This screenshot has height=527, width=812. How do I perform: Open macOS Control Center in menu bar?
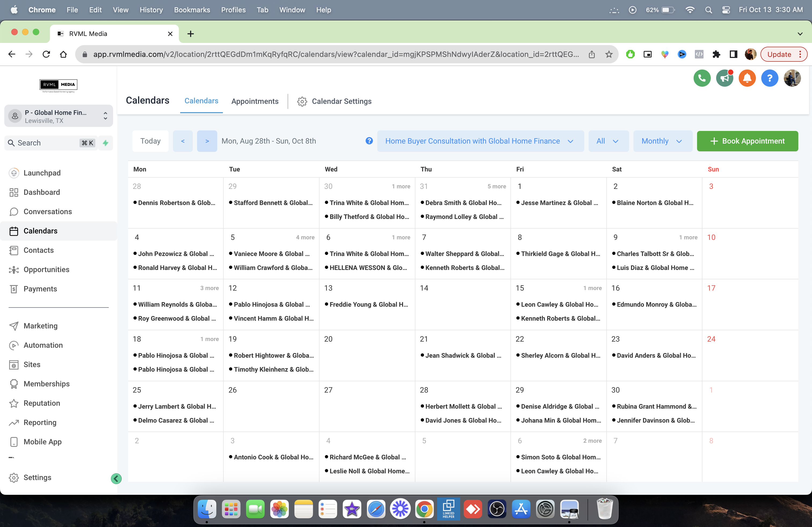726,10
